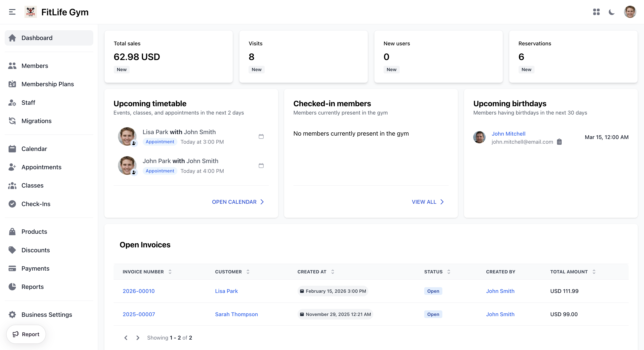Image resolution: width=644 pixels, height=350 pixels.
Task: Select the Check-Ins checkmark icon in sidebar
Action: [x=12, y=204]
